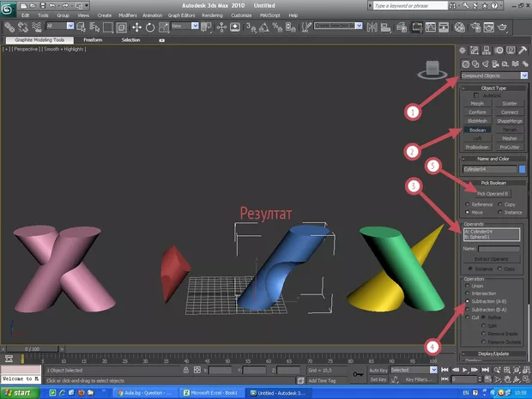The width and height of the screenshot is (532, 399).
Task: Open the Hierarchy command panel tab
Action: (x=487, y=51)
